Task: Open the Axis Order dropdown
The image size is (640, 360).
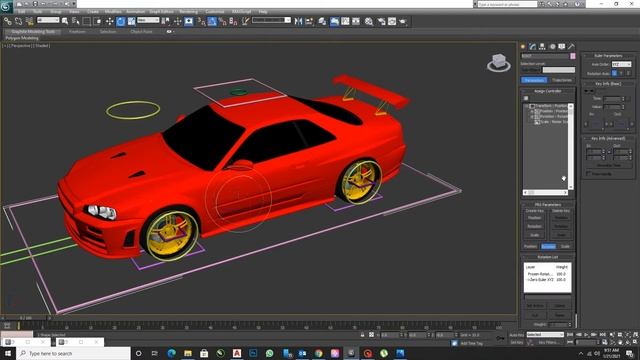Action: coord(621,64)
